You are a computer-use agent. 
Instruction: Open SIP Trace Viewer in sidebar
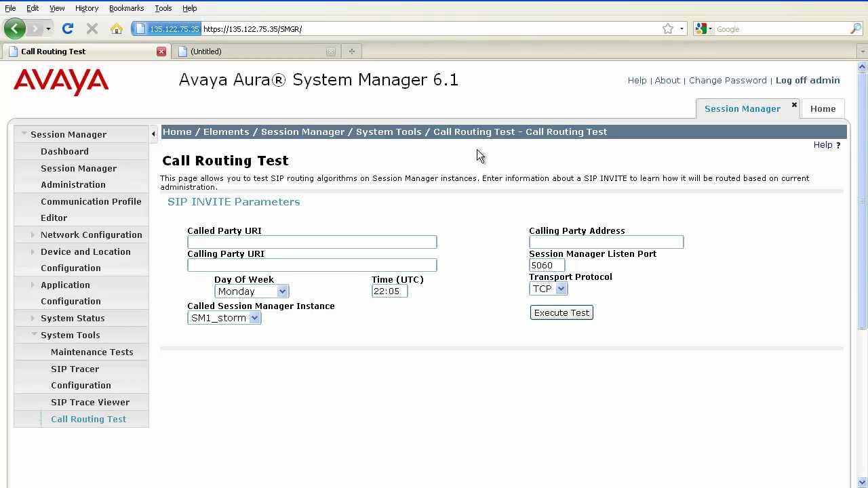coord(90,402)
